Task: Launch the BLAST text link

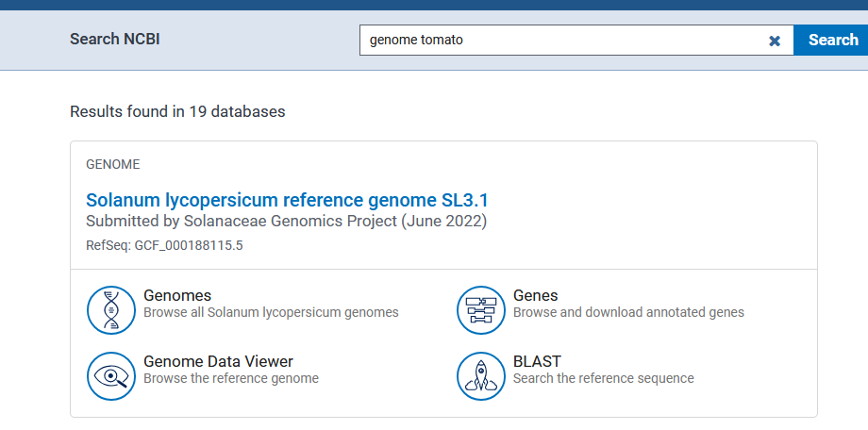Action: [537, 361]
